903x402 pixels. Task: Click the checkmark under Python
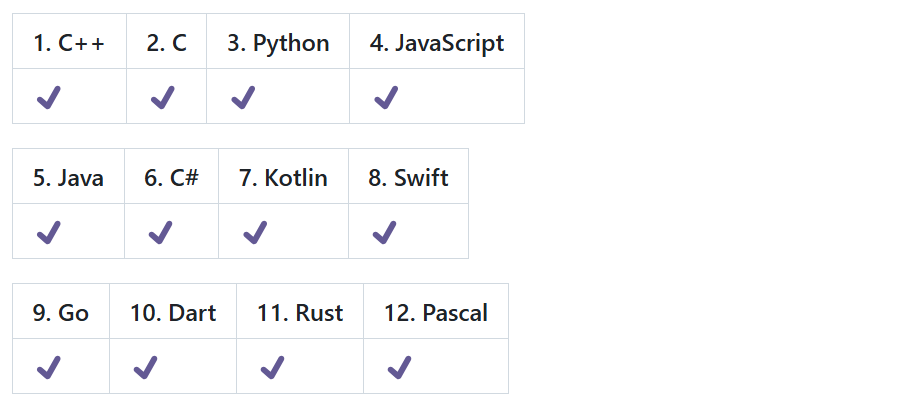click(x=243, y=97)
